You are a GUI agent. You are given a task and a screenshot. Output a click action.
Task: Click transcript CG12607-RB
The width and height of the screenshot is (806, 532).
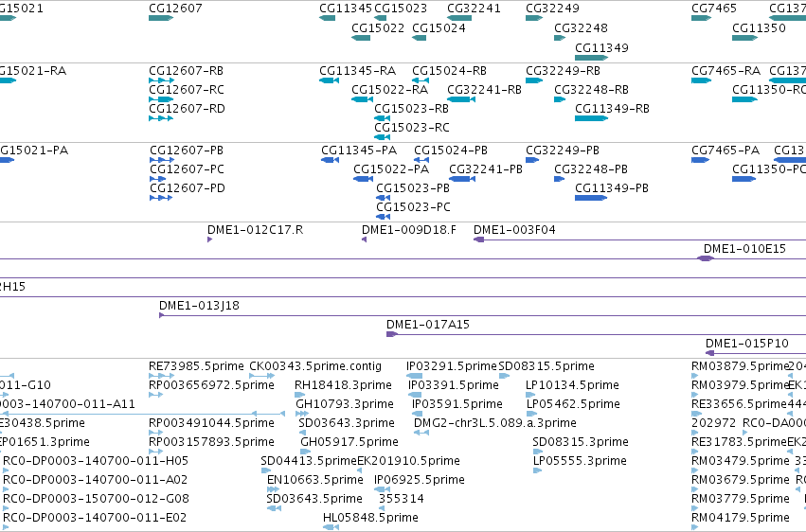(x=186, y=70)
